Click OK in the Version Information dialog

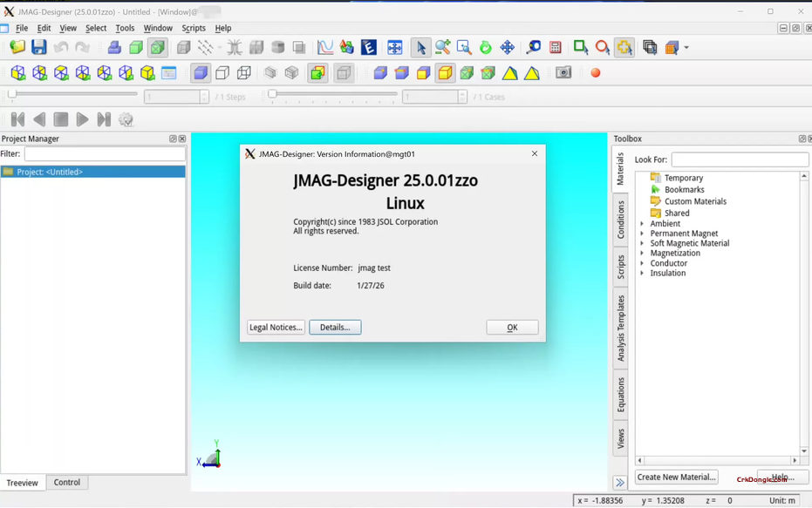tap(512, 327)
